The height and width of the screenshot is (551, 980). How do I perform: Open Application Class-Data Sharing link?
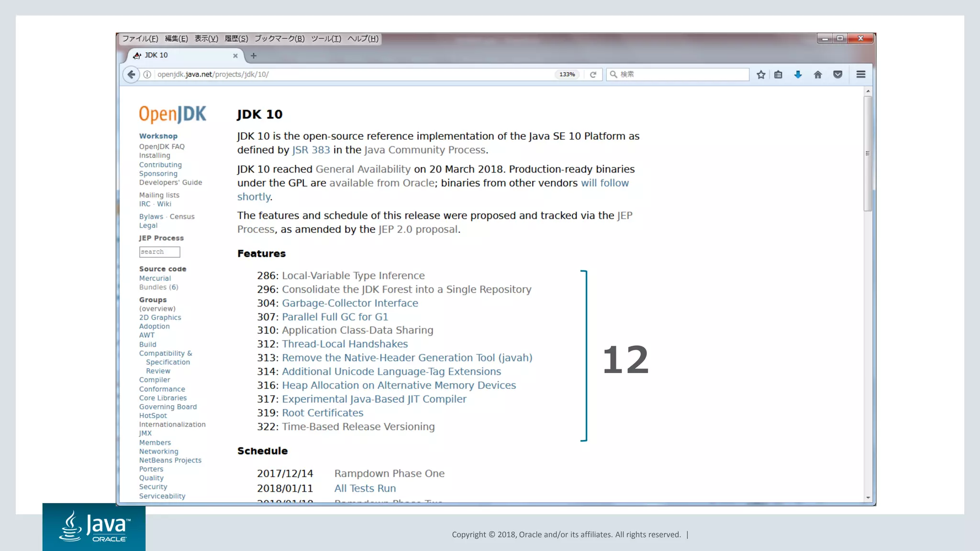[357, 331]
